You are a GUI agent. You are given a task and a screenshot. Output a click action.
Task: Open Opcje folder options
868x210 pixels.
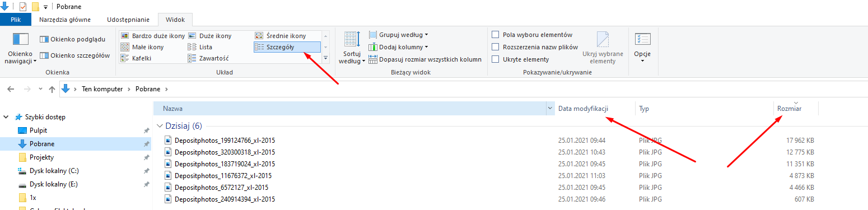[x=642, y=47]
